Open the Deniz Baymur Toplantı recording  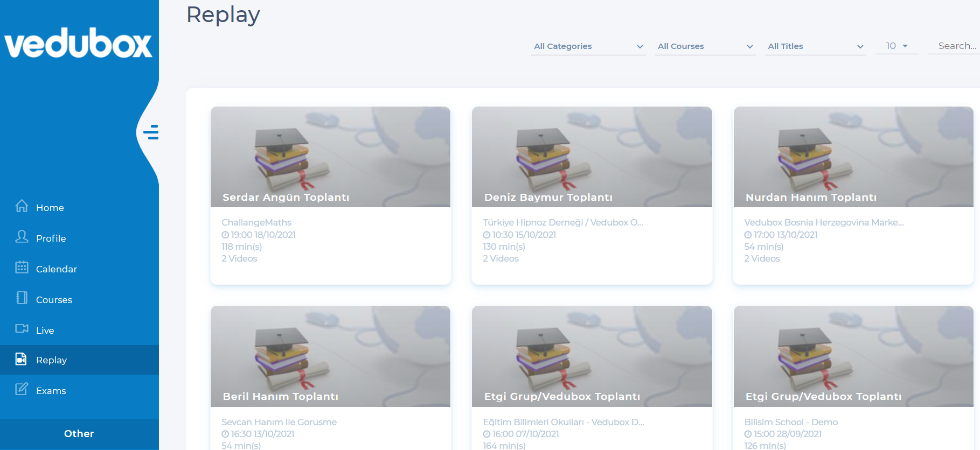(592, 157)
